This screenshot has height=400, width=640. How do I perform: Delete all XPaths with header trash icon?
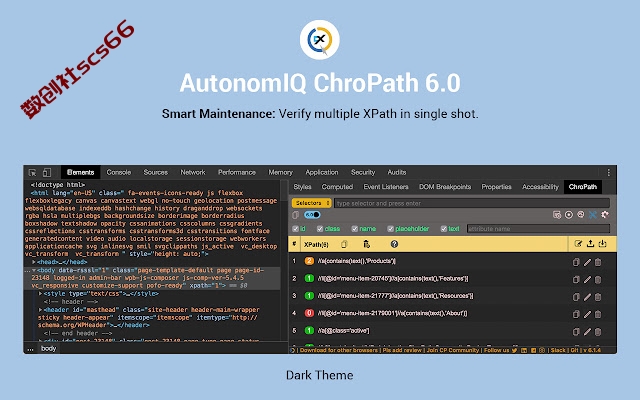(367, 244)
